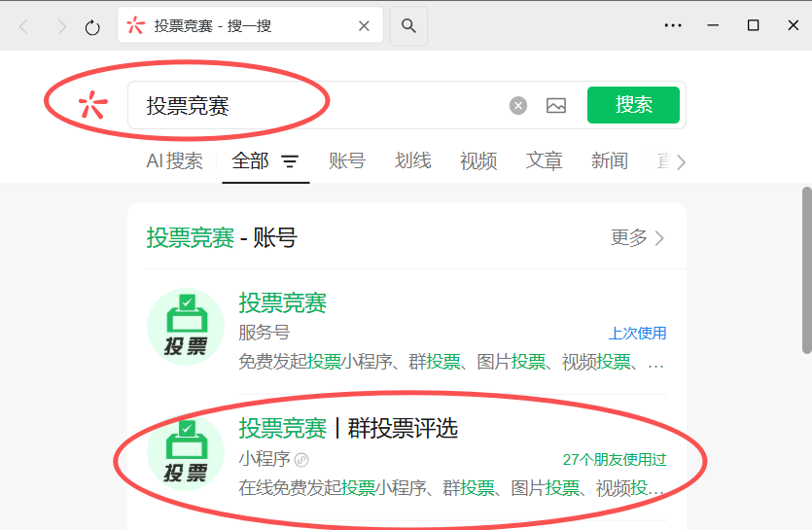
Task: Open image search via picture icon
Action: [556, 106]
